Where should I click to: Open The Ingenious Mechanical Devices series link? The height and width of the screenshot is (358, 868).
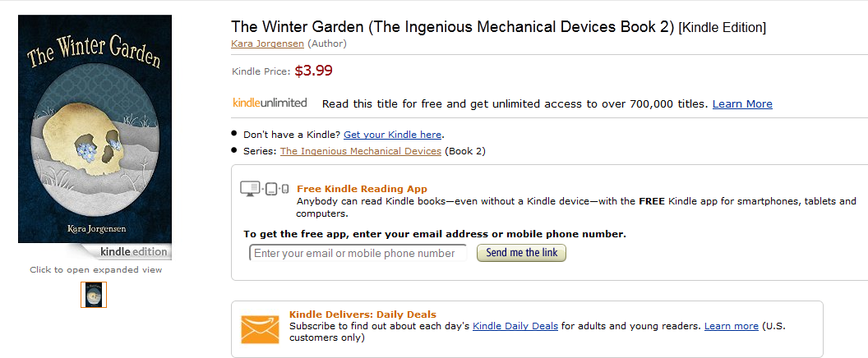[361, 151]
